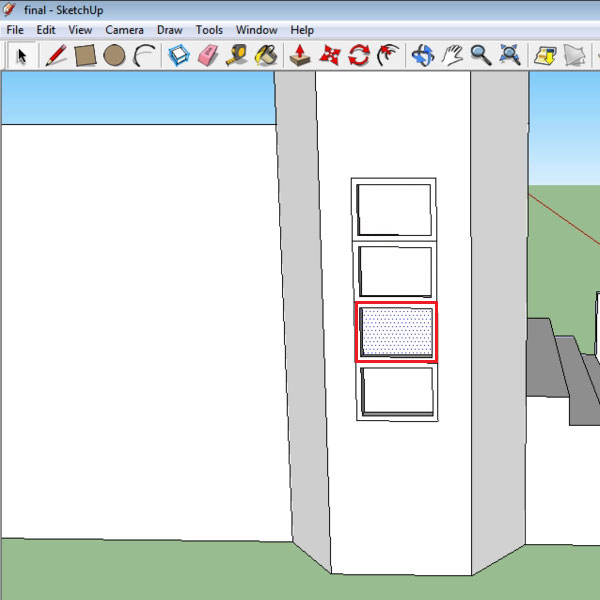
Task: Click the selected dotted window face
Action: coord(397,332)
